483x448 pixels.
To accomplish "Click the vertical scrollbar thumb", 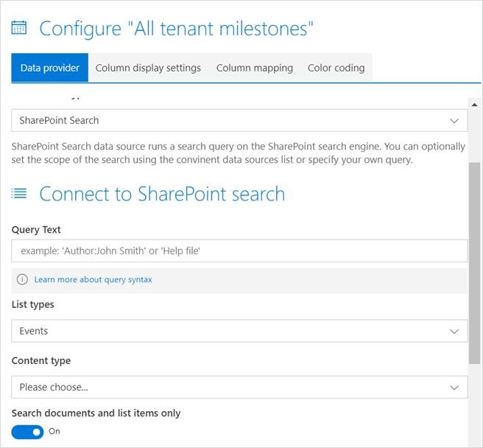I will coord(474,263).
